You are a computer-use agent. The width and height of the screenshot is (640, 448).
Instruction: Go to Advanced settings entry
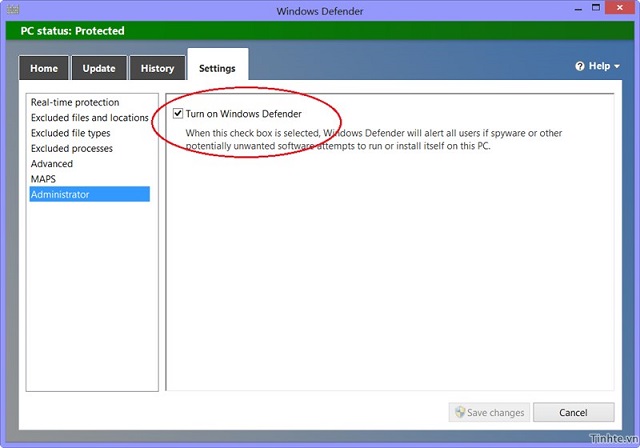point(89,164)
